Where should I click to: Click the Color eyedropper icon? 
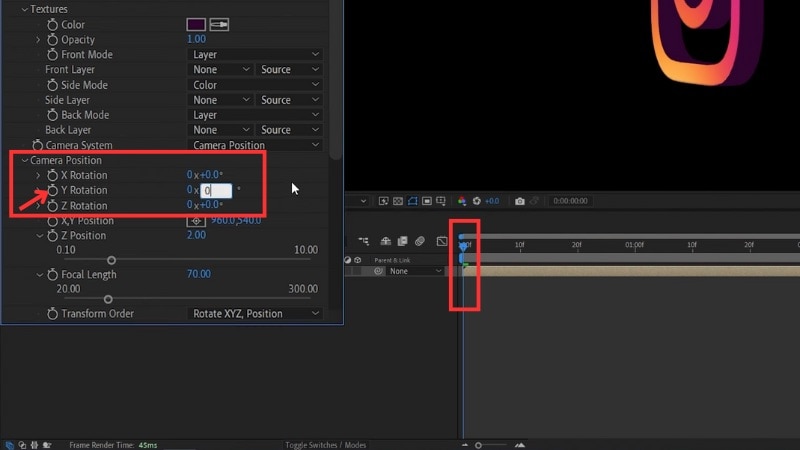pyautogui.click(x=219, y=24)
